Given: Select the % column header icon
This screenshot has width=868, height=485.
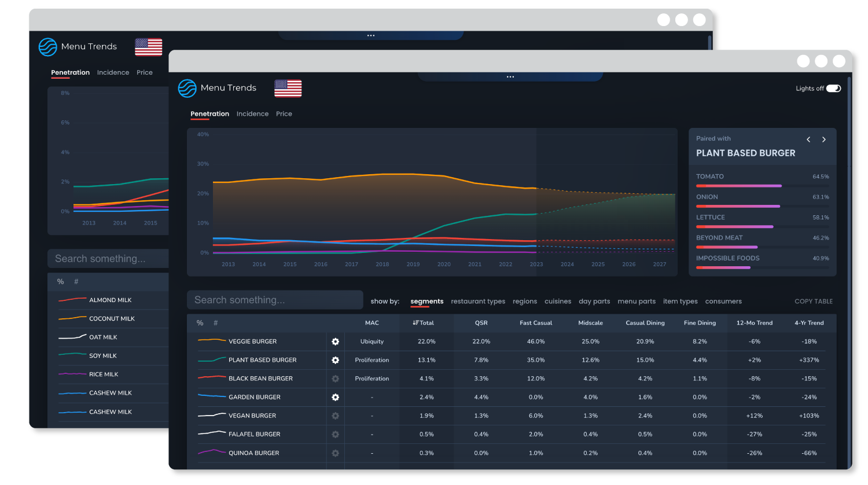Looking at the screenshot, I should tap(200, 323).
